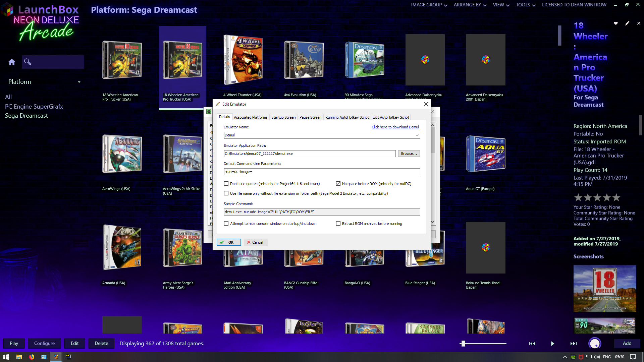
Task: Click OK in Edit Emulator dialog
Action: pyautogui.click(x=229, y=242)
